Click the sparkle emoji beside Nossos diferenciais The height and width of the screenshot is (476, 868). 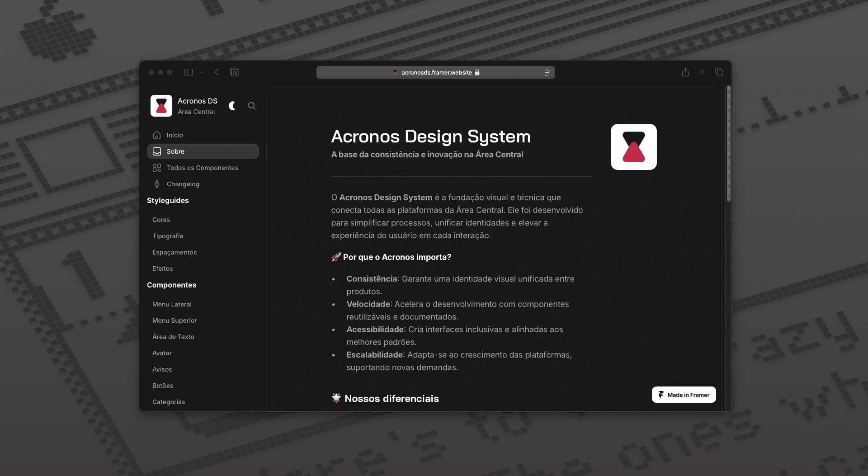point(336,398)
